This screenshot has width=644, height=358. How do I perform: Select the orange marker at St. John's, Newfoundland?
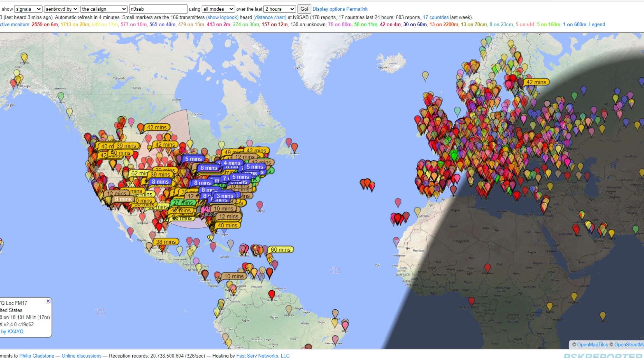pos(294,148)
